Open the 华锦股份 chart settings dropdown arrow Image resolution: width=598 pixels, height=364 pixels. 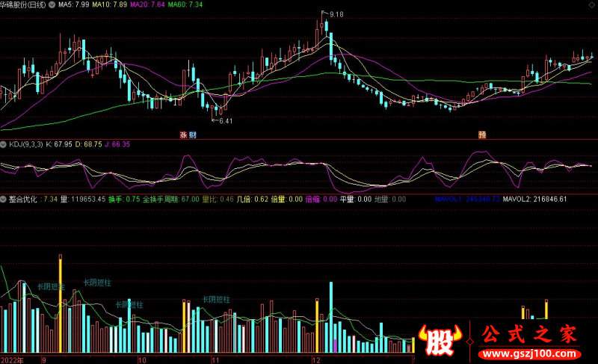[x=52, y=4]
